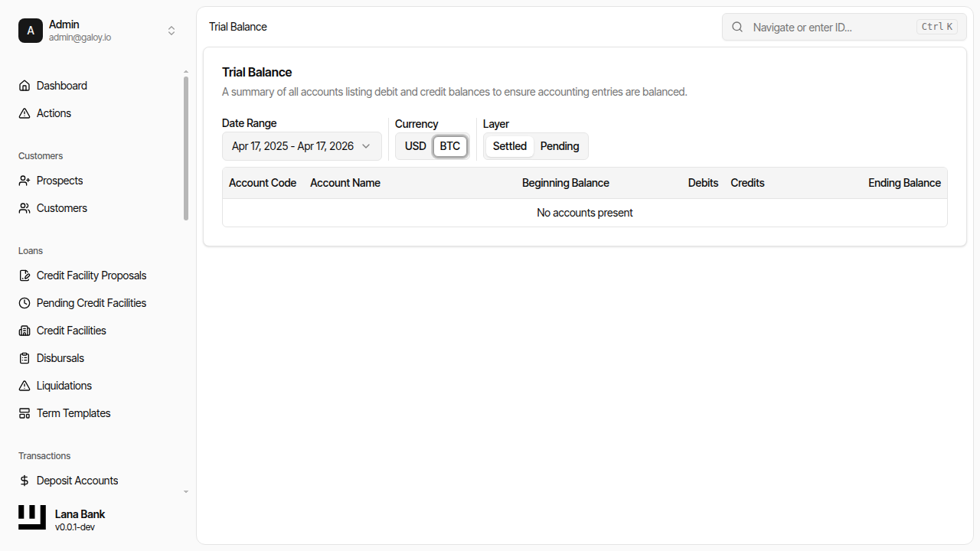
Task: Click the Actions warning triangle icon
Action: point(24,112)
